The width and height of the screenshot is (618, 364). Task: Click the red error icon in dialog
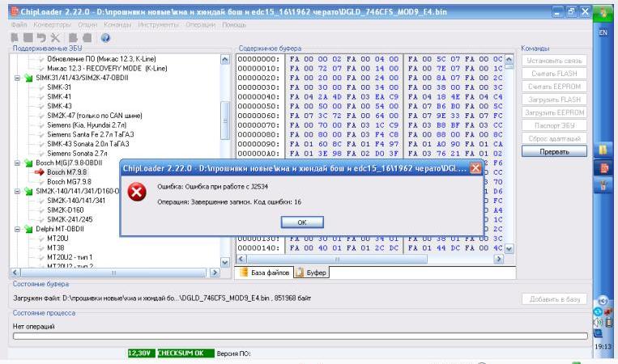click(142, 193)
